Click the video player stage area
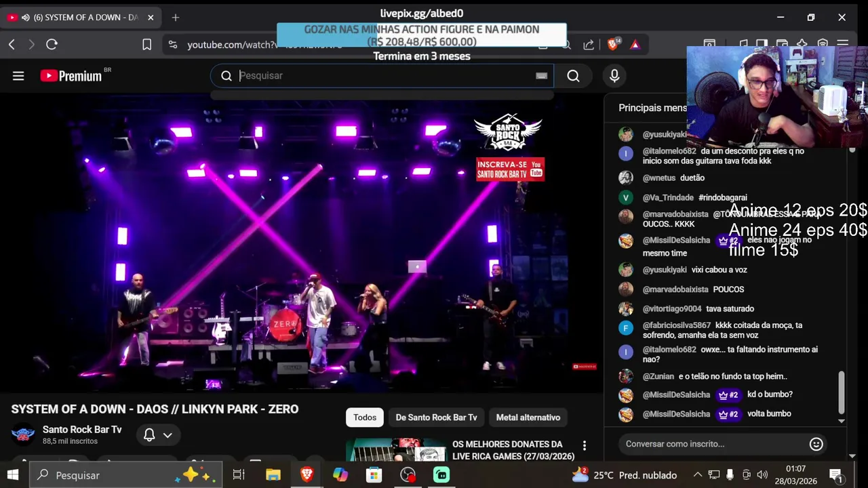The image size is (868, 488). 301,244
